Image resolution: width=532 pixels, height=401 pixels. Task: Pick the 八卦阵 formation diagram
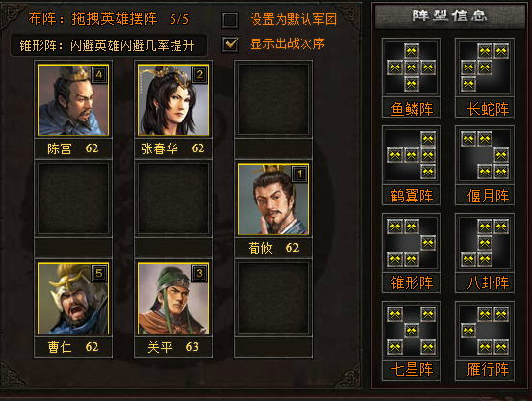click(x=485, y=243)
